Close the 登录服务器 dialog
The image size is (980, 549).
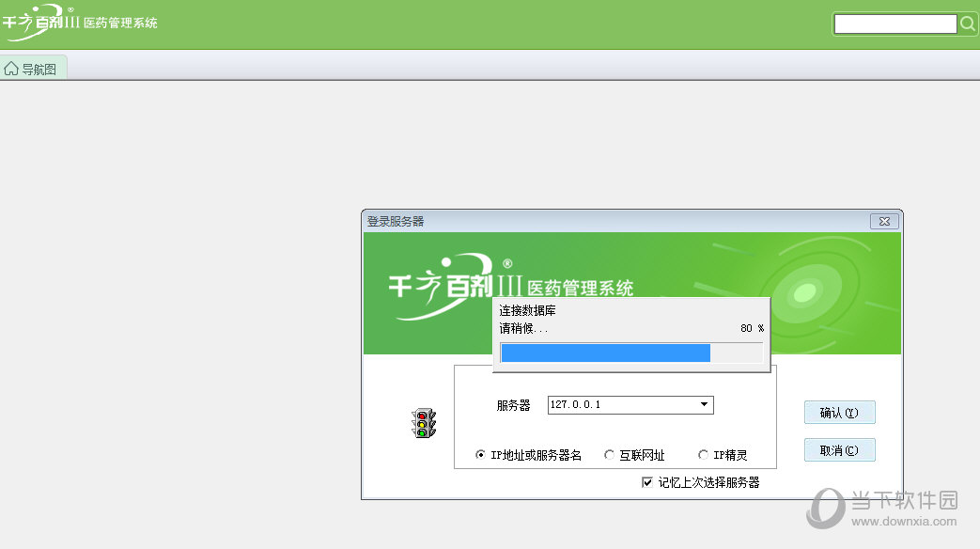tap(884, 221)
